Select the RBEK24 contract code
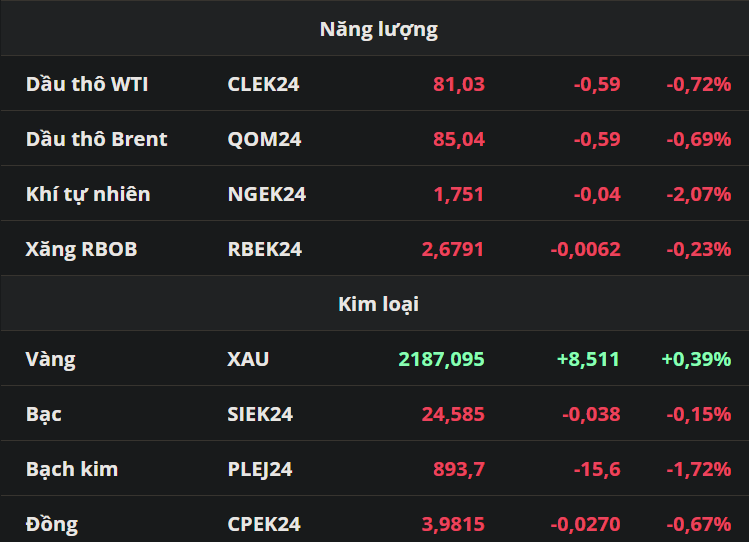This screenshot has height=542, width=749. click(265, 249)
